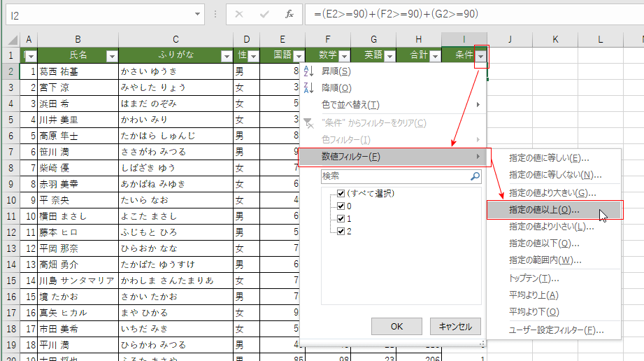Screen dimensions: 644x361
Task: Click cell containing 平岡 那奈
Action: [x=78, y=249]
